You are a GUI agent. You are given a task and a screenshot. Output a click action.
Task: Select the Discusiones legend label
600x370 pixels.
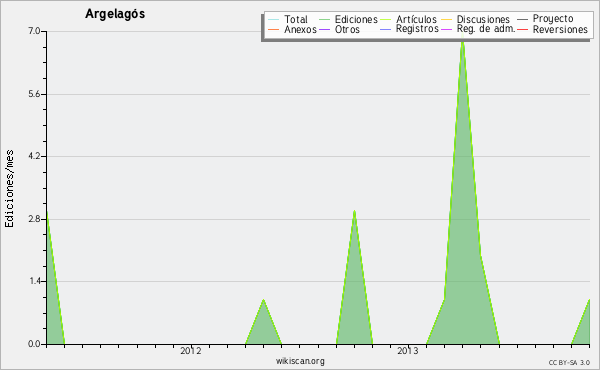483,19
